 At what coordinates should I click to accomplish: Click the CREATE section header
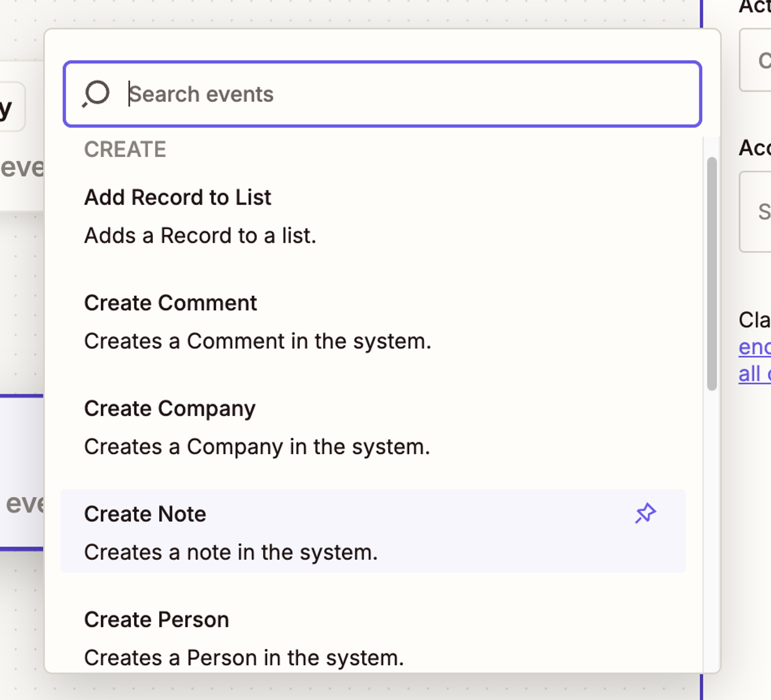click(125, 150)
